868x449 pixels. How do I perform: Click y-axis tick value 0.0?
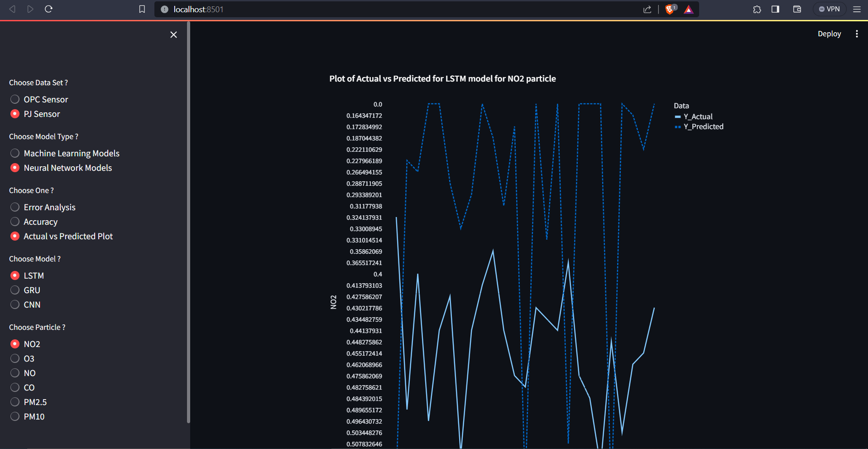point(378,104)
